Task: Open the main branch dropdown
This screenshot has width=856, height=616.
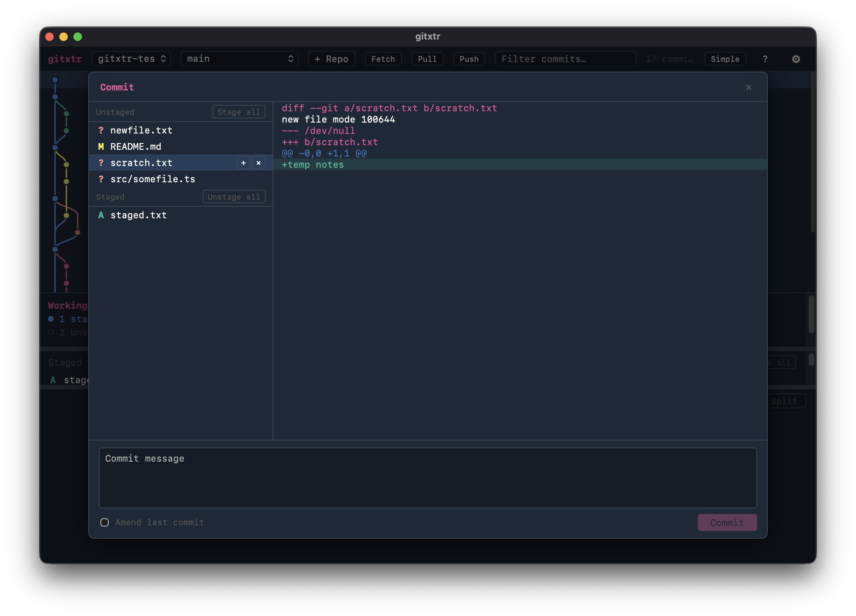Action: 240,59
